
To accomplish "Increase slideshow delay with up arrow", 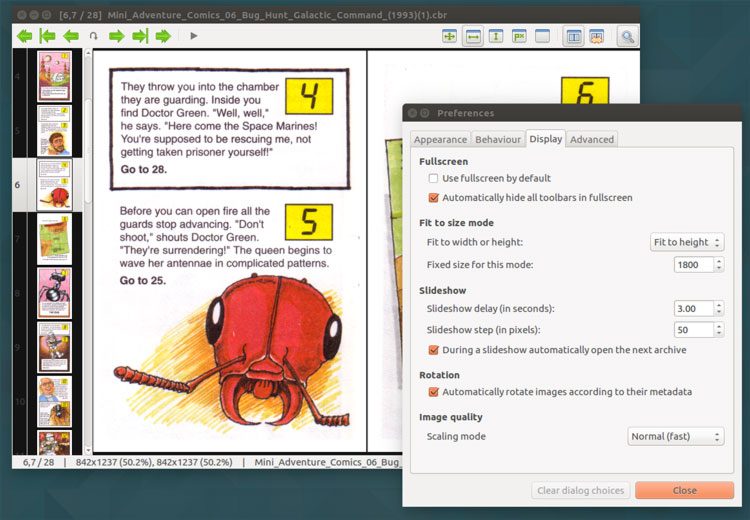I will click(718, 305).
